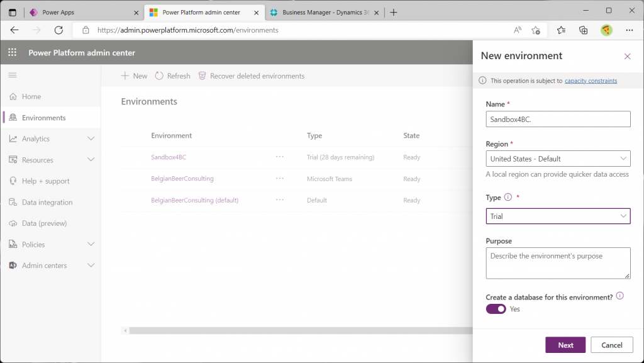The image size is (644, 363).
Task: Switch to the Power Apps tab
Action: (84, 13)
